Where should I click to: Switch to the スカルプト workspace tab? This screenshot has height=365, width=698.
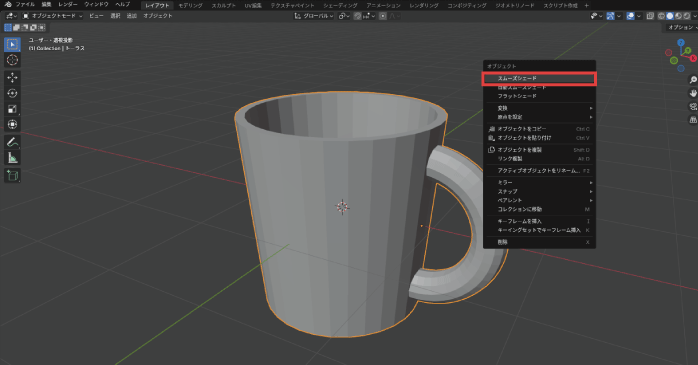click(223, 5)
